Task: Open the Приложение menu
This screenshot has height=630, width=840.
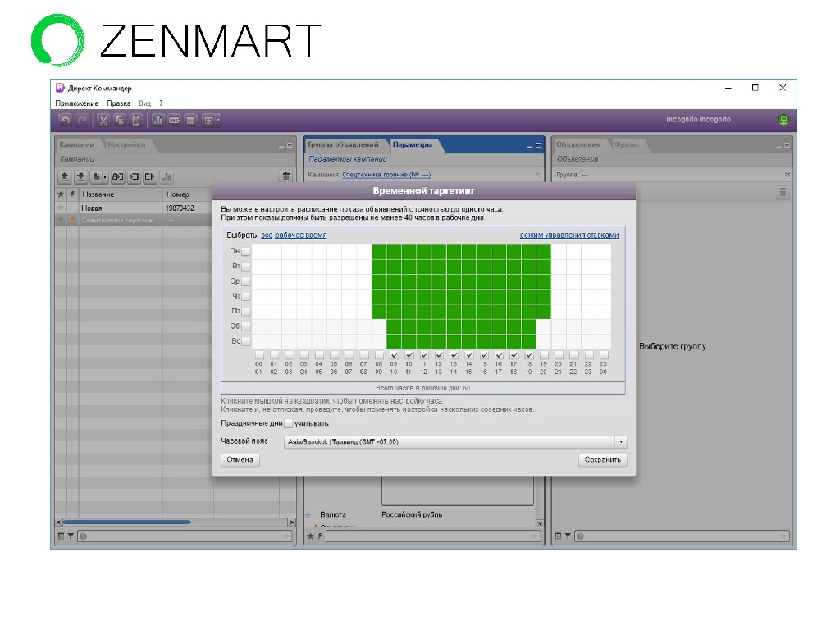Action: [x=76, y=103]
